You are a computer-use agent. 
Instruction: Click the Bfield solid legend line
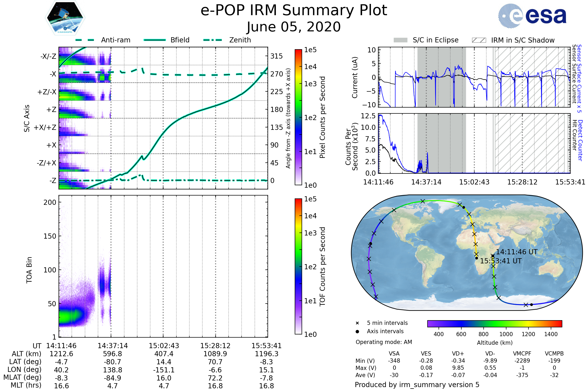(x=155, y=40)
